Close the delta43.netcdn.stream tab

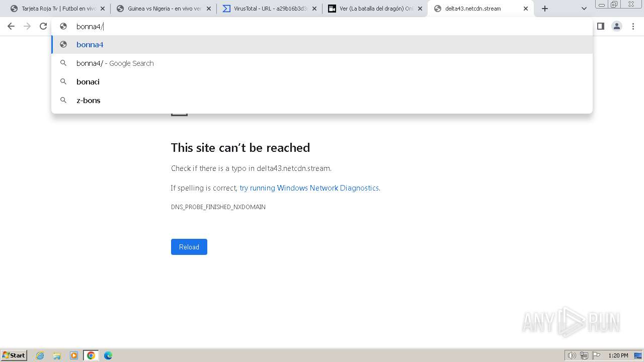525,9
